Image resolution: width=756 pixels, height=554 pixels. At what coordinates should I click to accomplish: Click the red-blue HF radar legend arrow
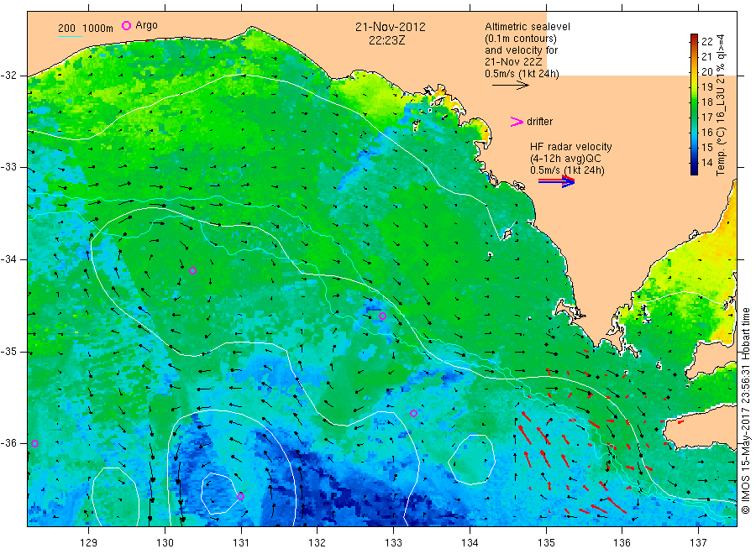(556, 181)
